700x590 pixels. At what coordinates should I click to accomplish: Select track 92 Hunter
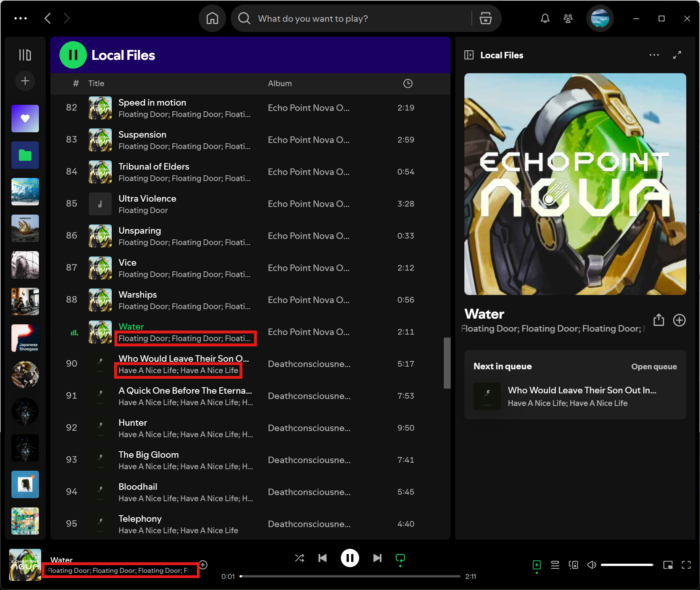(x=250, y=428)
